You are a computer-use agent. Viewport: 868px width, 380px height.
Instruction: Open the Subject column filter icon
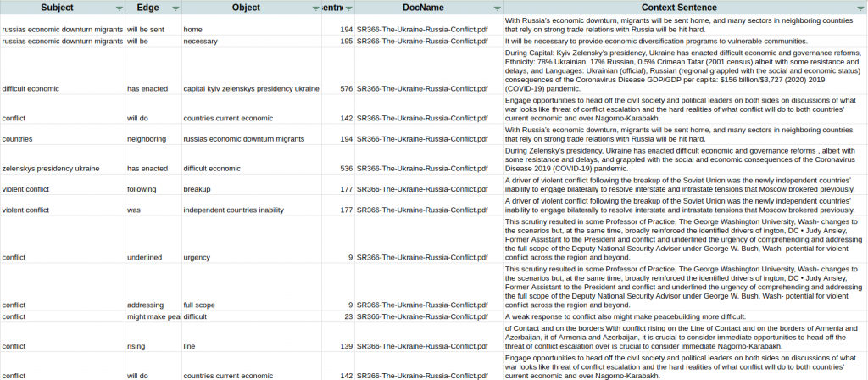point(116,8)
